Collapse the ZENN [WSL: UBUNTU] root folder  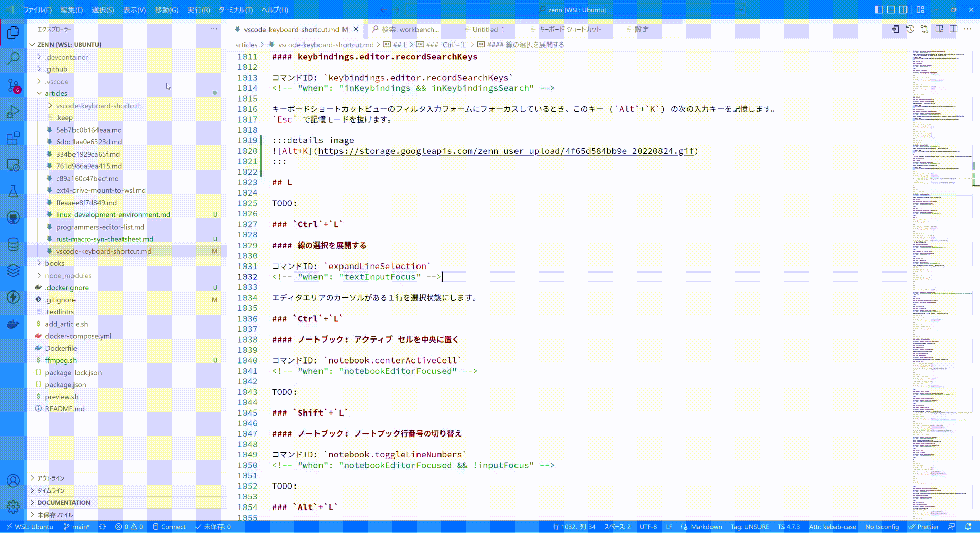69,44
